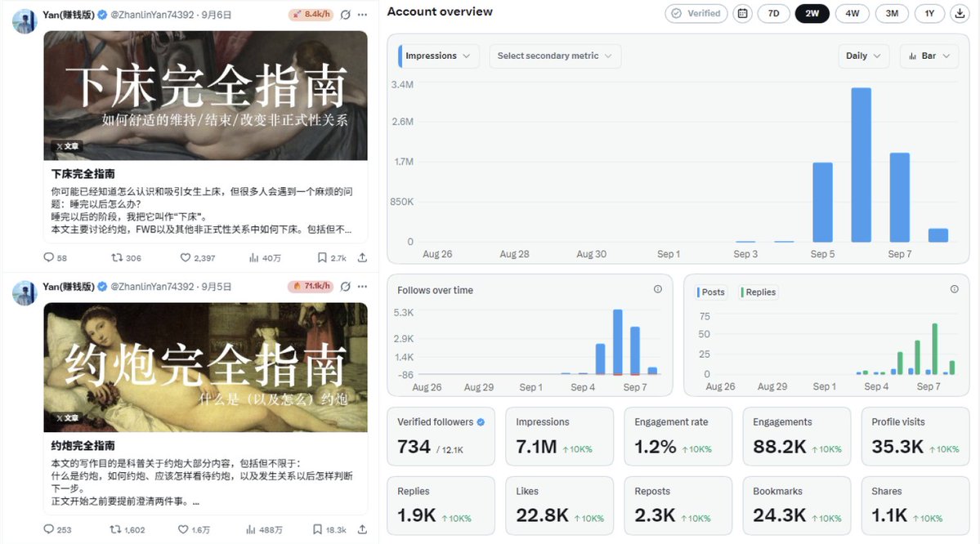Open Select secondary metric dropdown
This screenshot has width=980, height=544.
pos(554,56)
